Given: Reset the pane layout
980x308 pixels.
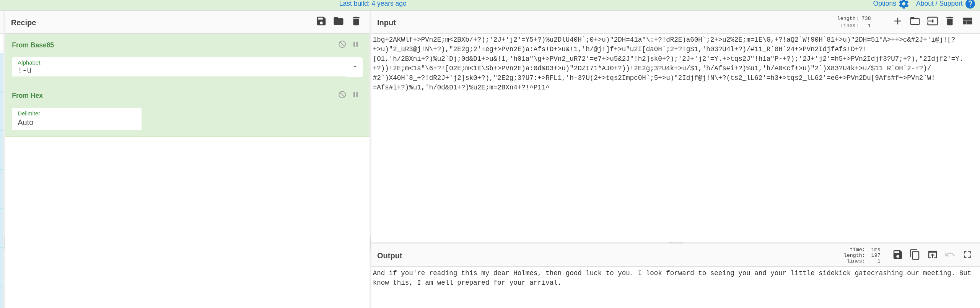Looking at the screenshot, I should (967, 21).
